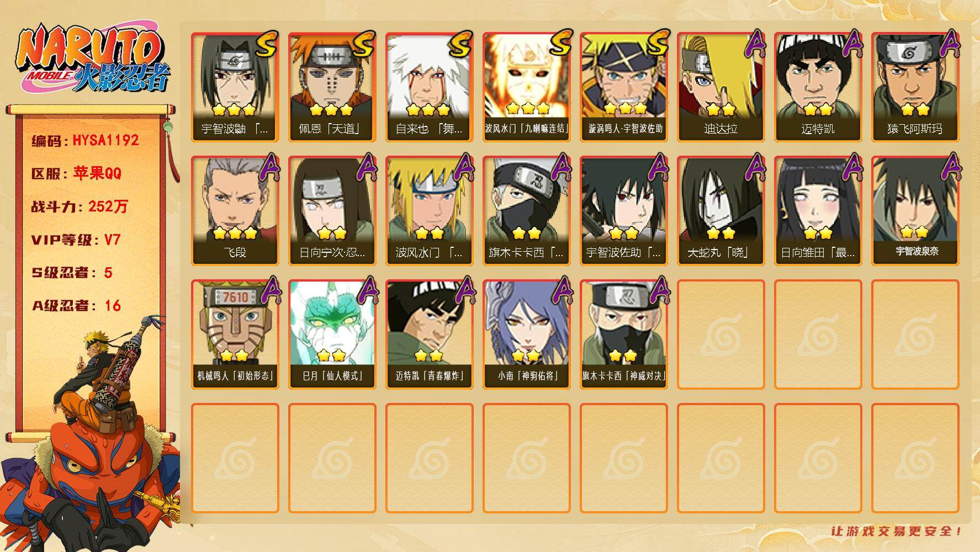
Task: Click the VIP等级 V7 label
Action: coord(76,240)
